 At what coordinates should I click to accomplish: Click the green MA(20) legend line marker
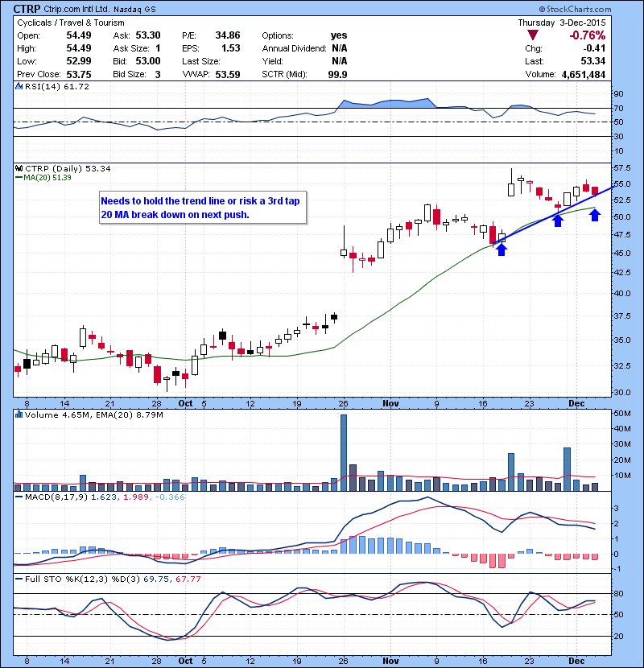(19, 177)
